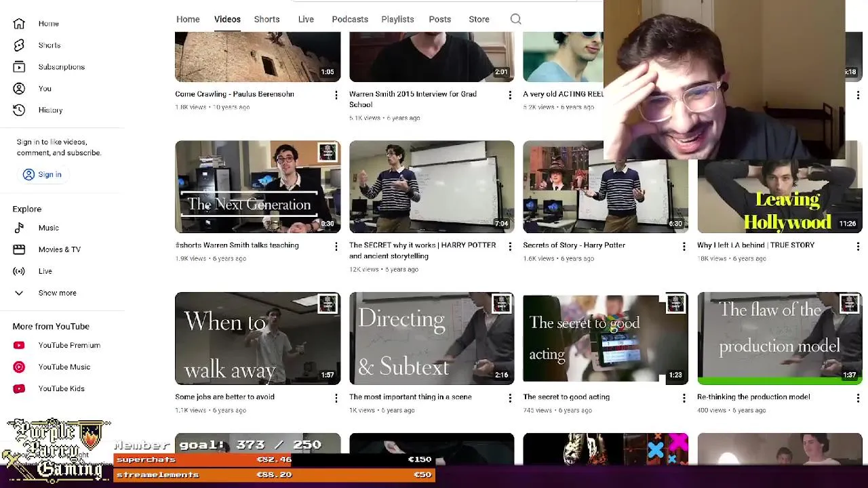
Task: Open the Store tab
Action: click(x=479, y=19)
